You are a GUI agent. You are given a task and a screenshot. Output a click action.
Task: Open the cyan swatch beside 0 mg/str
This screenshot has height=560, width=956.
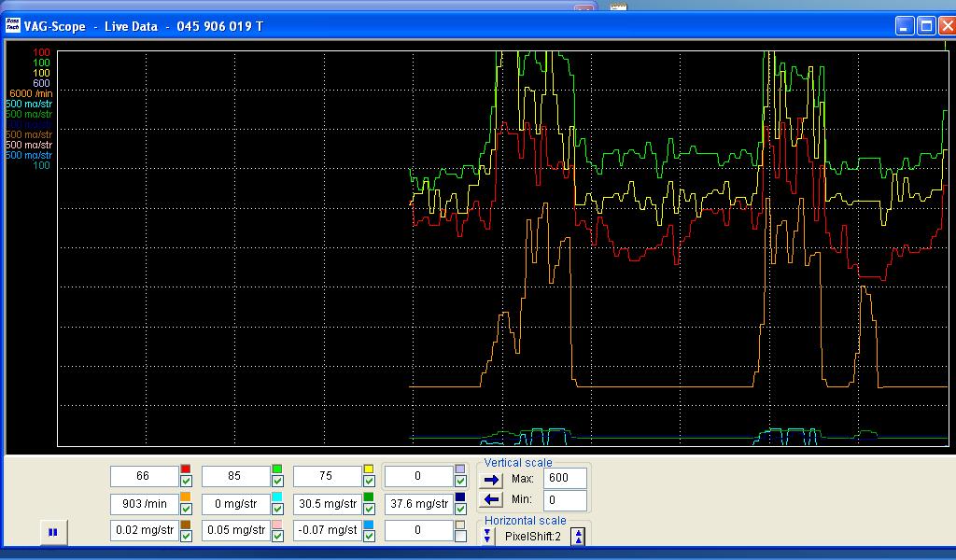click(276, 497)
